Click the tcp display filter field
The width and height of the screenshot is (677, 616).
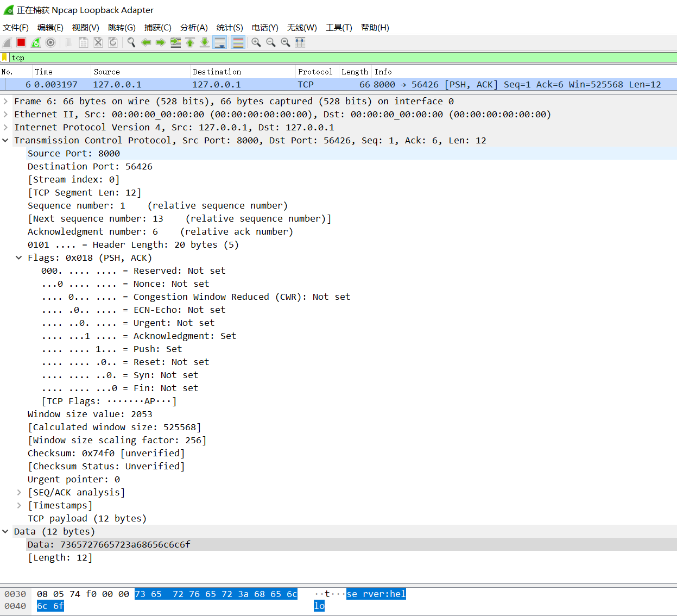click(326, 58)
